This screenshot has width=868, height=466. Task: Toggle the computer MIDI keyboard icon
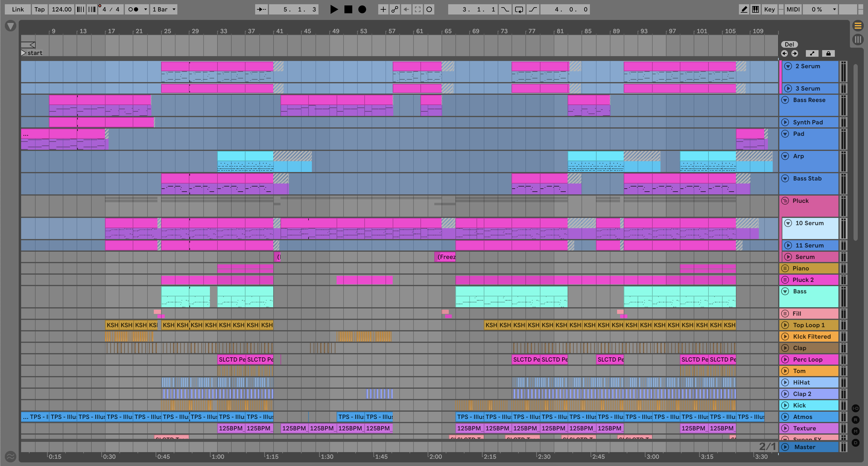756,9
